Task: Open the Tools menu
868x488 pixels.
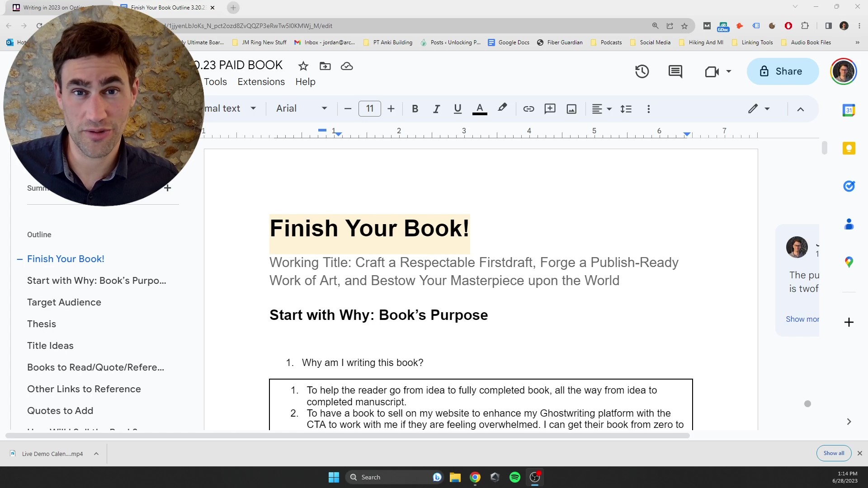Action: [x=215, y=82]
